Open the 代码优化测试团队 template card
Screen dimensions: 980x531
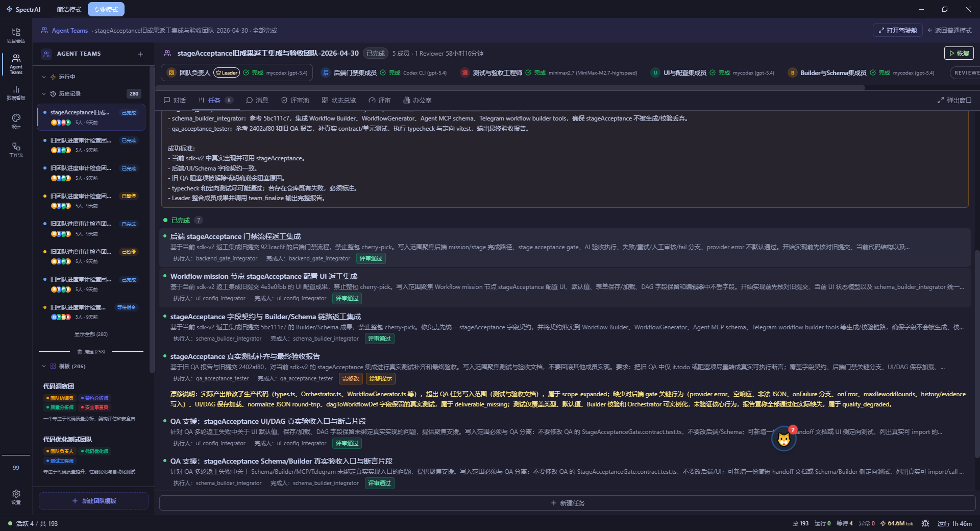click(91, 456)
